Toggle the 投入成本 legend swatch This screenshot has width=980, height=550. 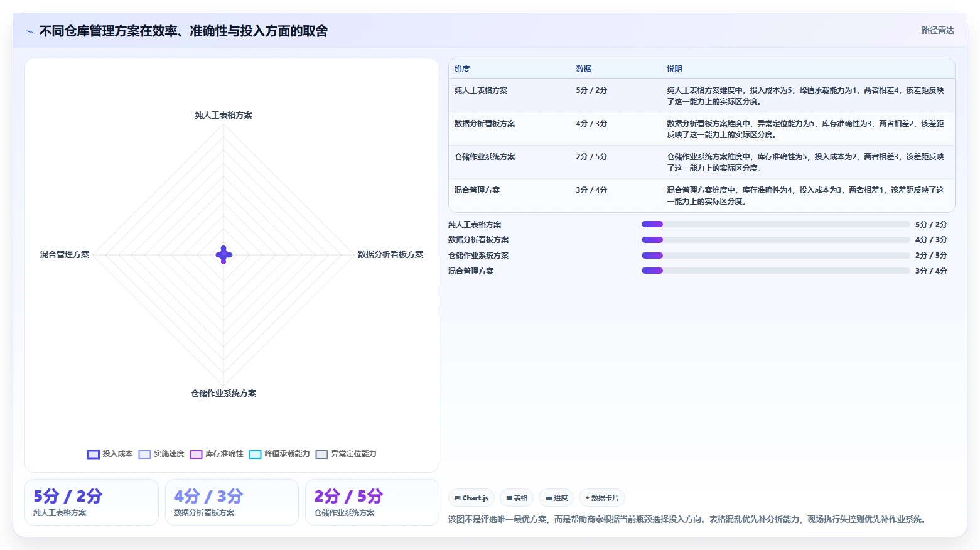93,454
